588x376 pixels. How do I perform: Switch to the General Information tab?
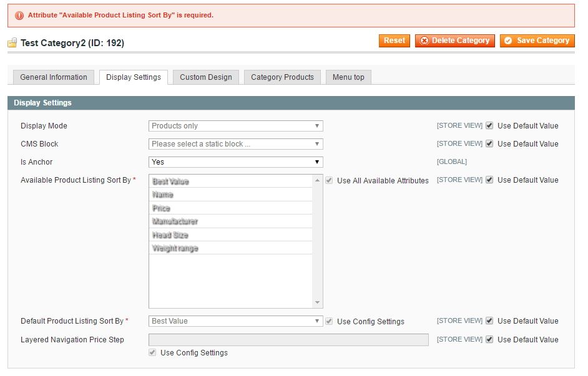coord(54,77)
